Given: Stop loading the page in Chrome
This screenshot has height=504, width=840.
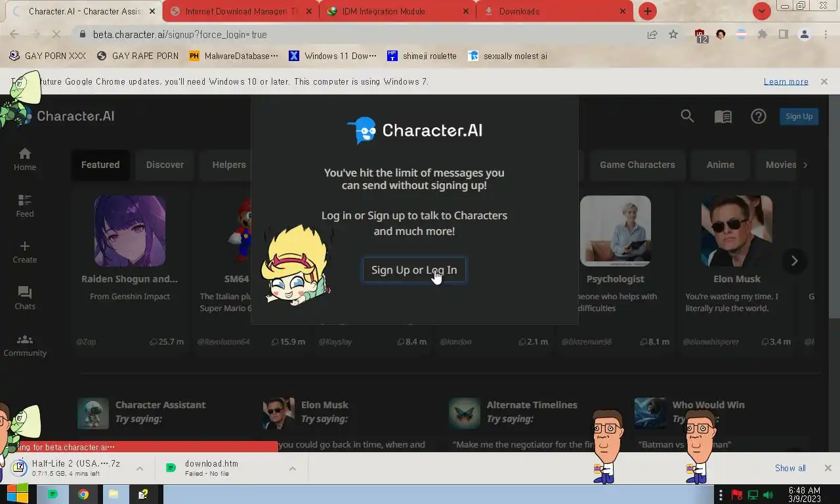Looking at the screenshot, I should click(56, 34).
